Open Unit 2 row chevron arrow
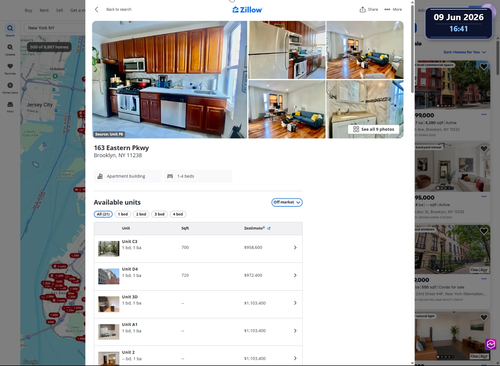The image size is (500, 366). click(295, 358)
